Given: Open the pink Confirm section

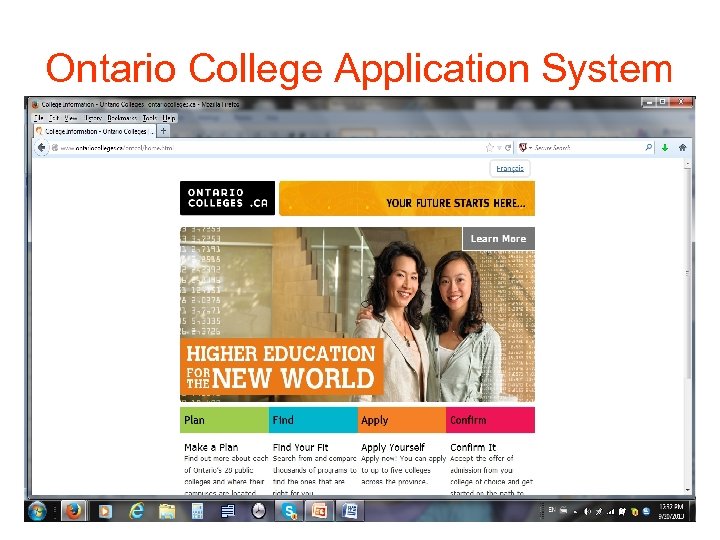Looking at the screenshot, I should click(490, 420).
